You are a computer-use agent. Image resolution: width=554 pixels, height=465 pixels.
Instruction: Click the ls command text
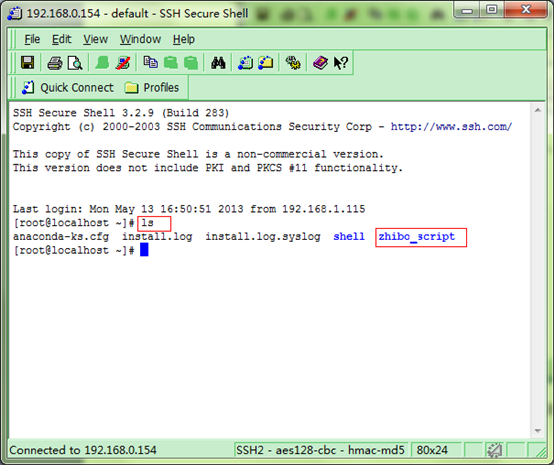pyautogui.click(x=147, y=223)
